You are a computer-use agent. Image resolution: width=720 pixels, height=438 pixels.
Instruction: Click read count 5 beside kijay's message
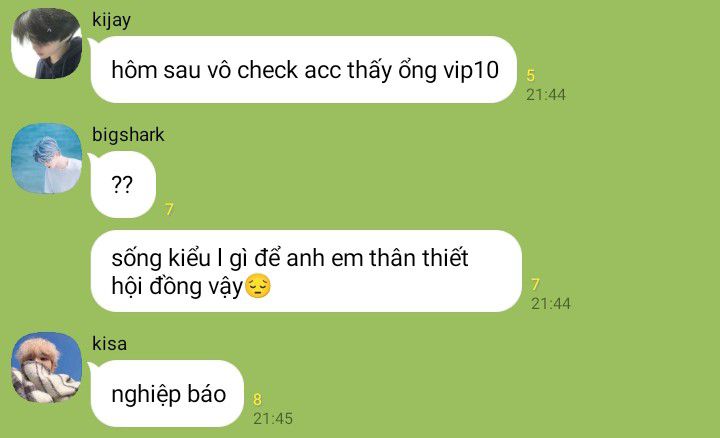tap(531, 75)
